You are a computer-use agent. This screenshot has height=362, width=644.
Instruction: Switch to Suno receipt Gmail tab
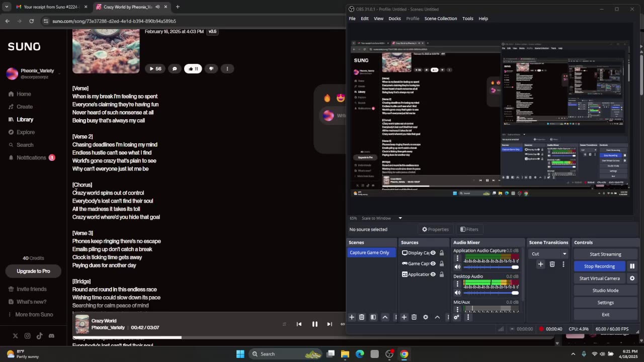tap(50, 7)
